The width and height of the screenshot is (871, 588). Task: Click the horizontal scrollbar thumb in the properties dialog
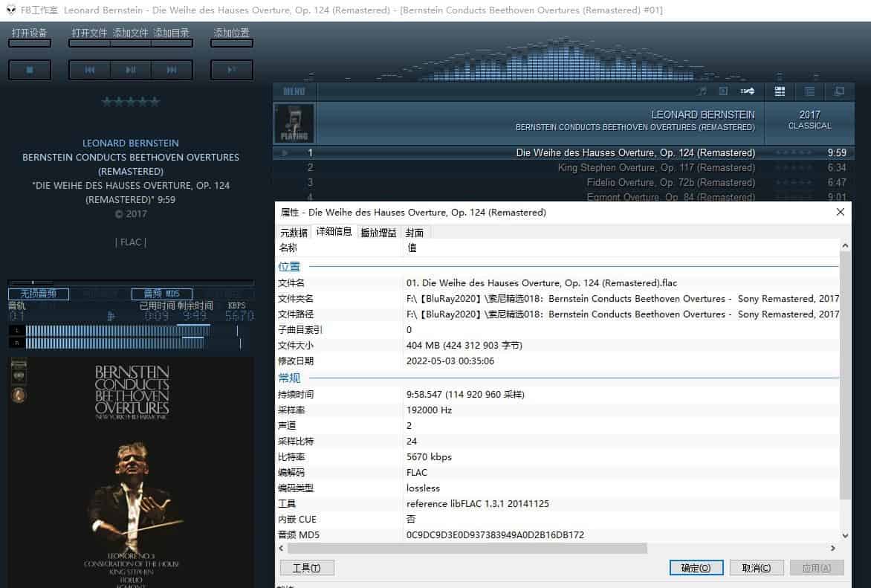point(467,548)
